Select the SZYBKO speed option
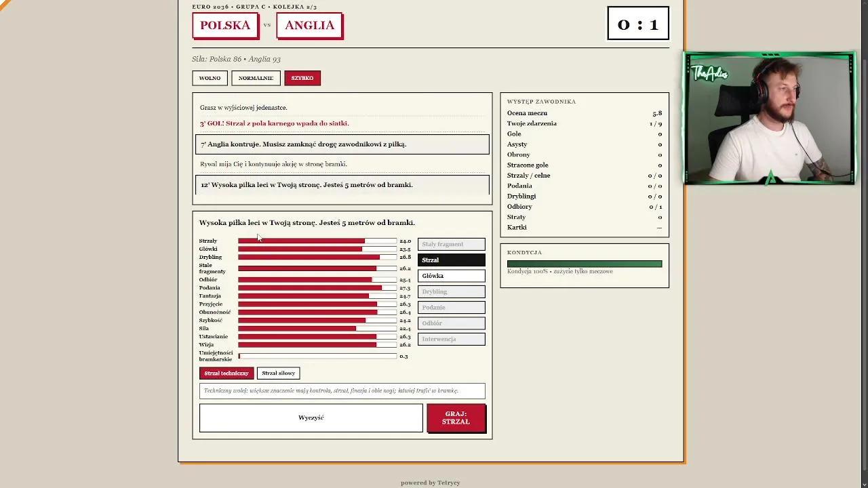 302,78
